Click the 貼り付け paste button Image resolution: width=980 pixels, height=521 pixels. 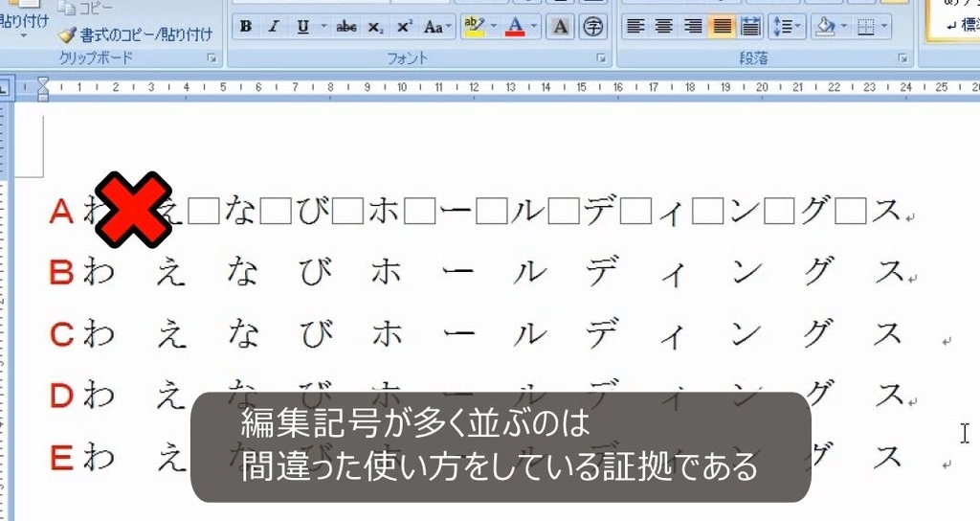point(24,21)
